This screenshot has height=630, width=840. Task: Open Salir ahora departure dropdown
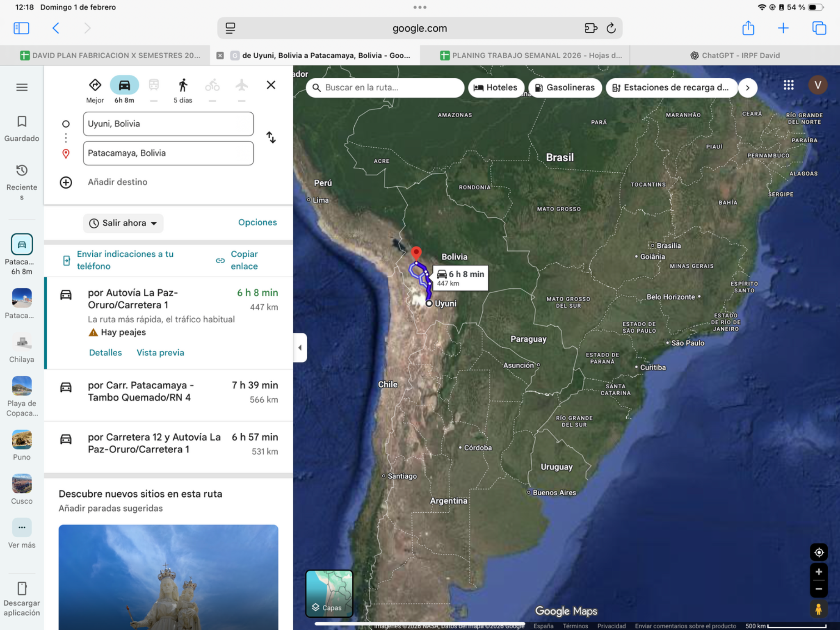(x=123, y=223)
